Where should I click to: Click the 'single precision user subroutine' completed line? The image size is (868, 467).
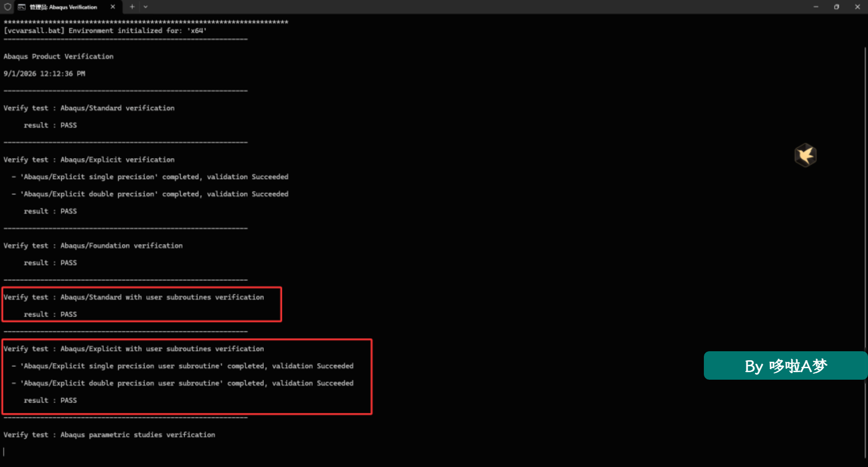[183, 366]
